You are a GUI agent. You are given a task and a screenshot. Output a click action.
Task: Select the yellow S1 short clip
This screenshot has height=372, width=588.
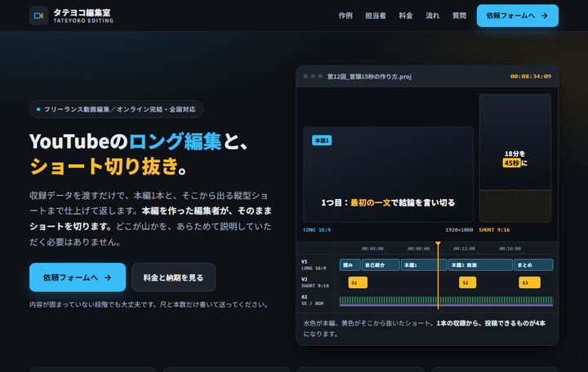358,282
